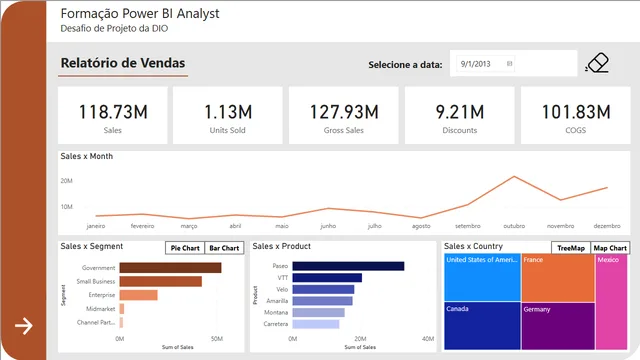Screen dimensions: 640x360
Task: Select the Canada treemap tile
Action: tap(482, 326)
